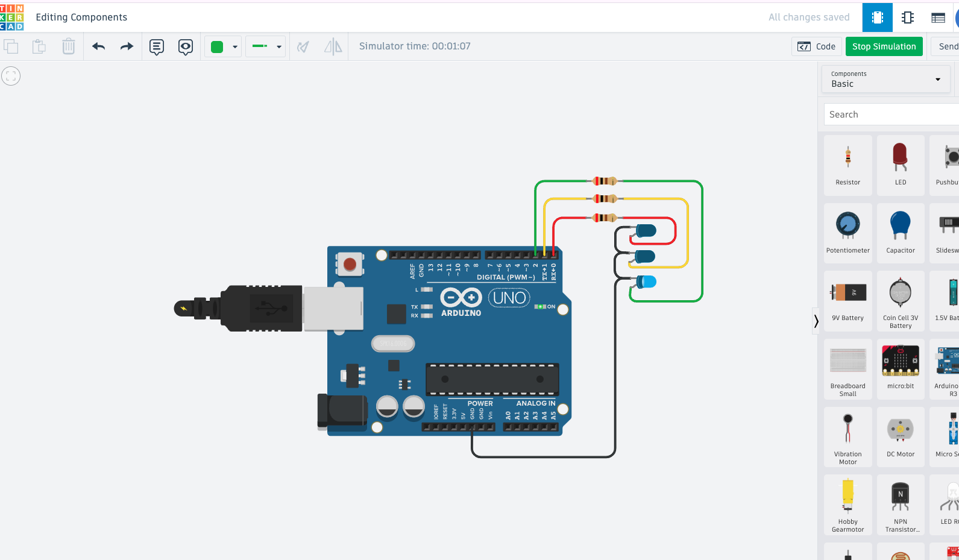Image resolution: width=959 pixels, height=560 pixels.
Task: Select the micro:bit component
Action: click(901, 369)
